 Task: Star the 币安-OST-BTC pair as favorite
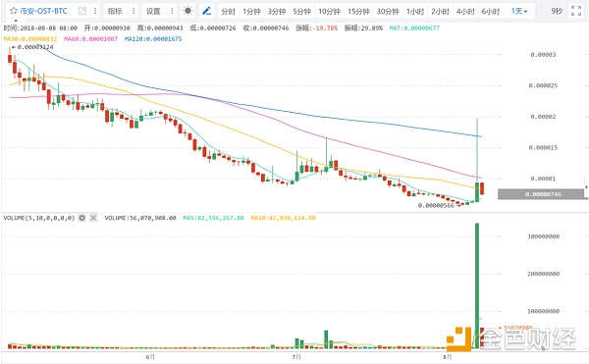(x=14, y=11)
